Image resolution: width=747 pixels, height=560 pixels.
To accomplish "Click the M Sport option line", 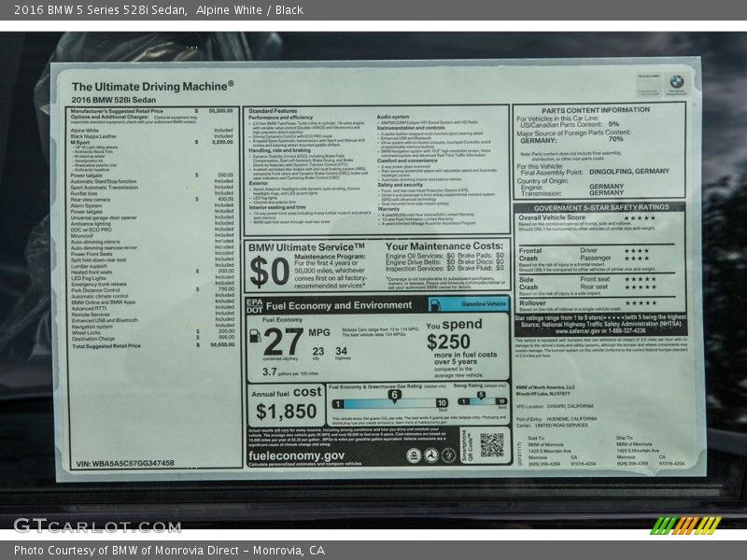I will coord(152,142).
